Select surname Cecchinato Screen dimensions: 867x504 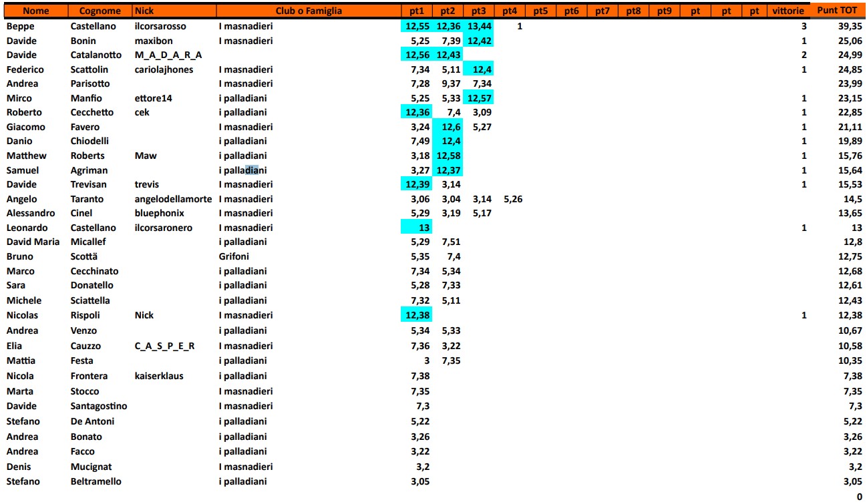point(94,271)
